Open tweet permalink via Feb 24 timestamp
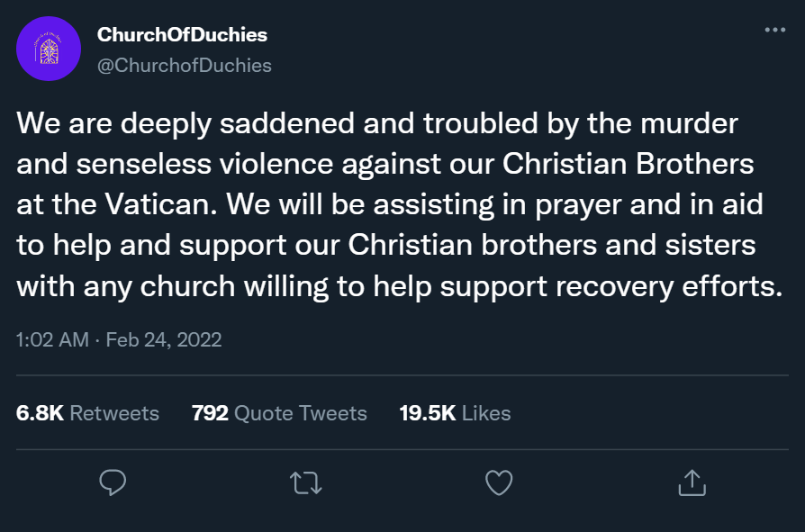Image resolution: width=805 pixels, height=532 pixels. pos(117,339)
